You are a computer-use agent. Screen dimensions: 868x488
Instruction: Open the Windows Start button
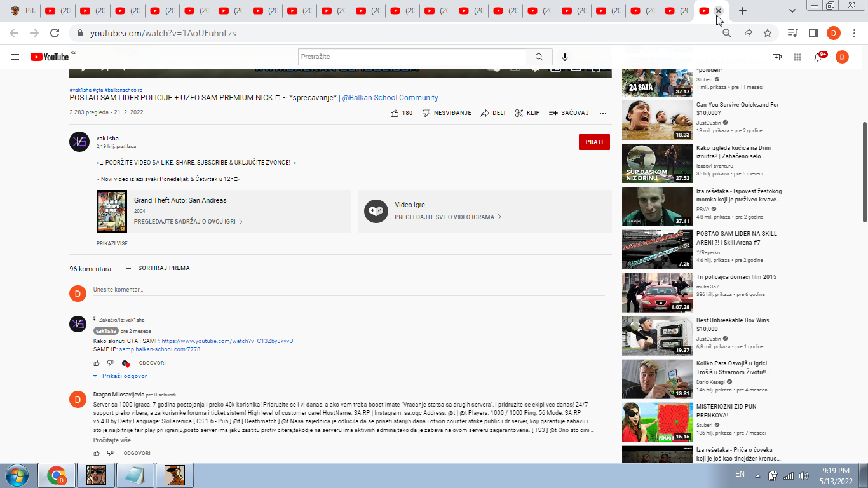pyautogui.click(x=16, y=475)
